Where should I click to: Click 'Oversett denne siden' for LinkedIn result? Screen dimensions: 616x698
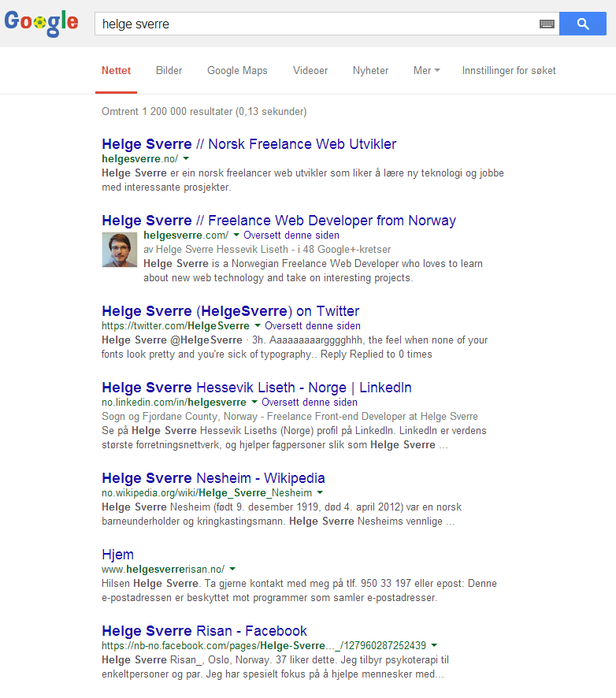(310, 402)
